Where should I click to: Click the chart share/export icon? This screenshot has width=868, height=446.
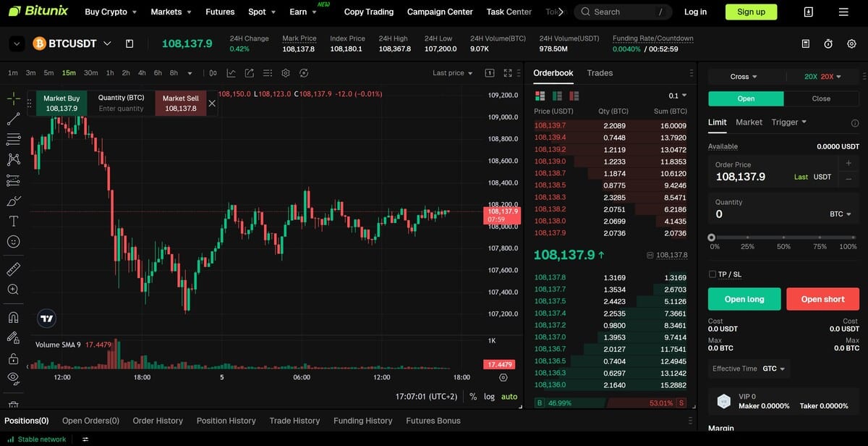250,73
